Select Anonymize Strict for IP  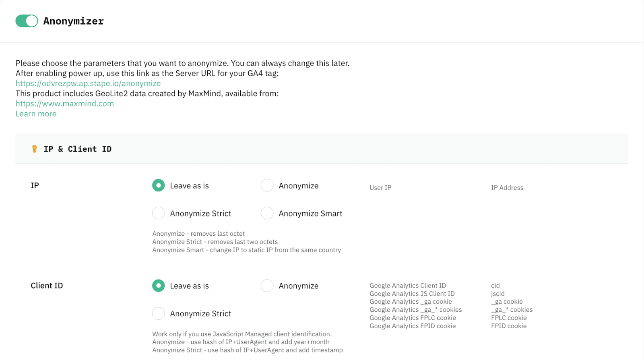pos(159,213)
